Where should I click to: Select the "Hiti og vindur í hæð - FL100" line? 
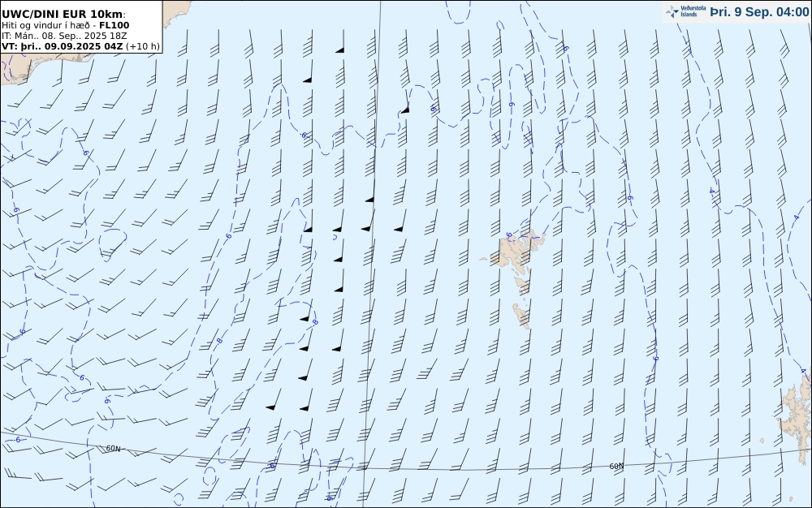[66, 25]
